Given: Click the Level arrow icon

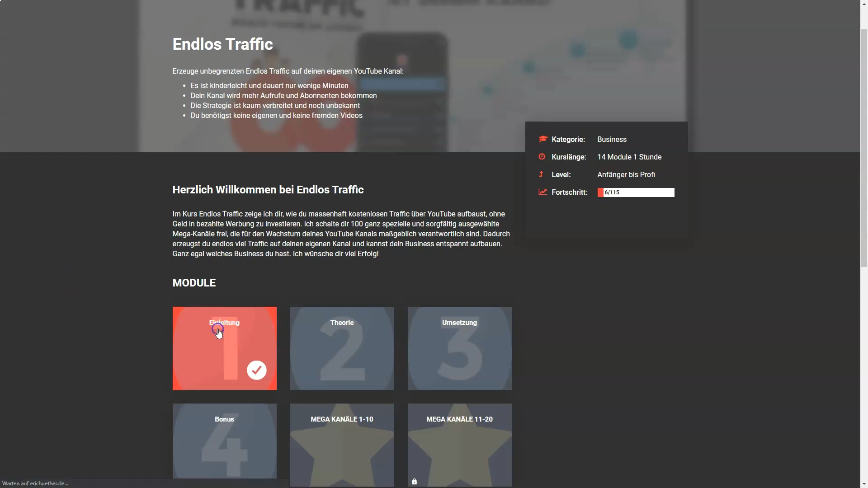Looking at the screenshot, I should coord(541,174).
